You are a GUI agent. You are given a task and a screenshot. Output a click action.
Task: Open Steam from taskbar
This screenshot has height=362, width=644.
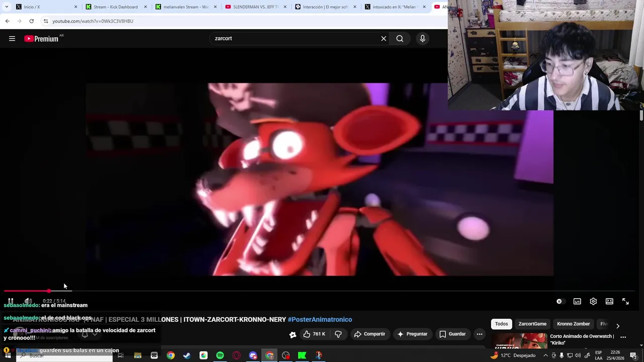pos(187,355)
